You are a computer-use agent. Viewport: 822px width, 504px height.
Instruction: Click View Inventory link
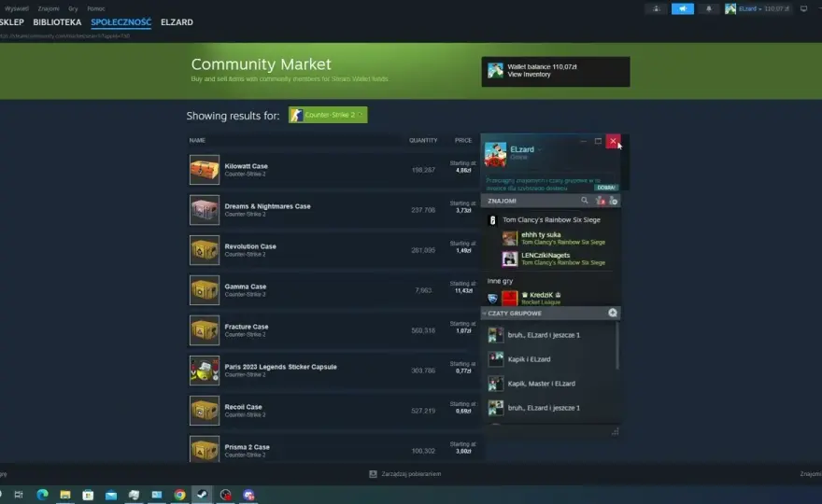529,75
